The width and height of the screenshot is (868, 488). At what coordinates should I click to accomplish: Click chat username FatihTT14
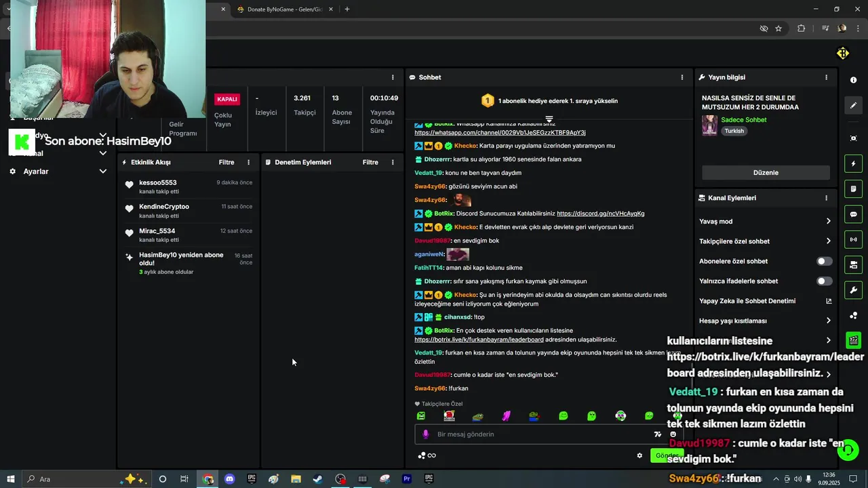tap(429, 268)
